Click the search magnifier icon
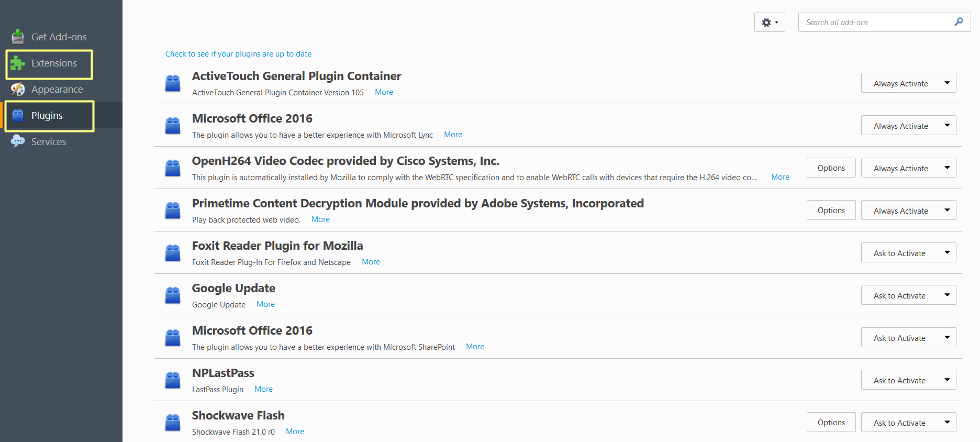The image size is (980, 442). coord(959,22)
